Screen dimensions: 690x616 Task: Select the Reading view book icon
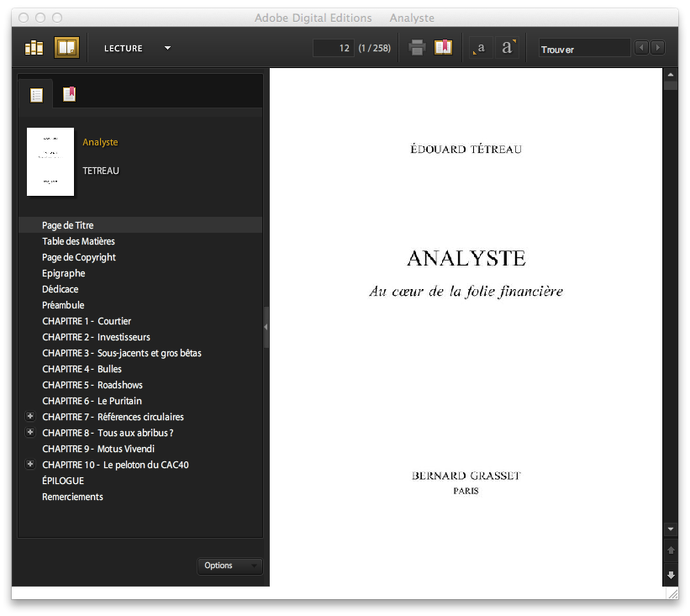click(66, 48)
